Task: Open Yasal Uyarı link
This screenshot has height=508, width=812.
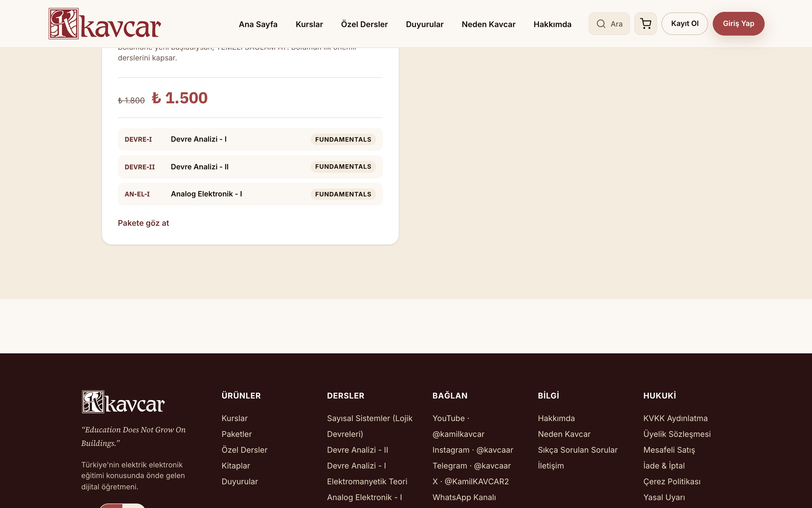Action: (x=664, y=497)
